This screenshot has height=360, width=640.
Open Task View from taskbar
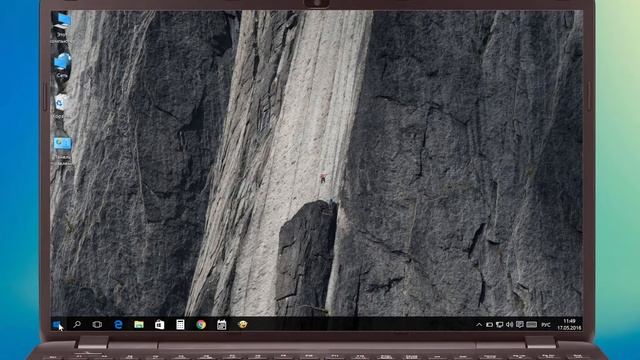point(97,324)
